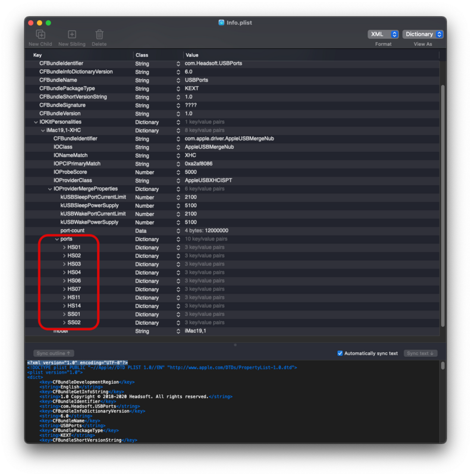Click the XML text pane scrollbar
471x476 pixels.
pos(443,365)
